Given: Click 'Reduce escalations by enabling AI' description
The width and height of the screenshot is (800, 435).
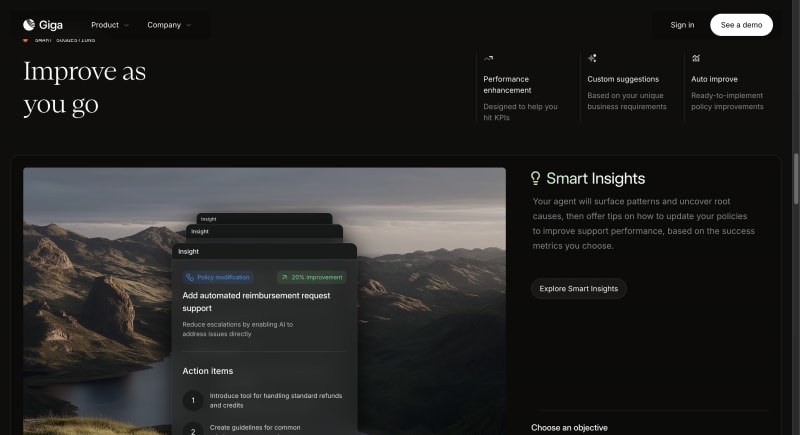Looking at the screenshot, I should 238,329.
